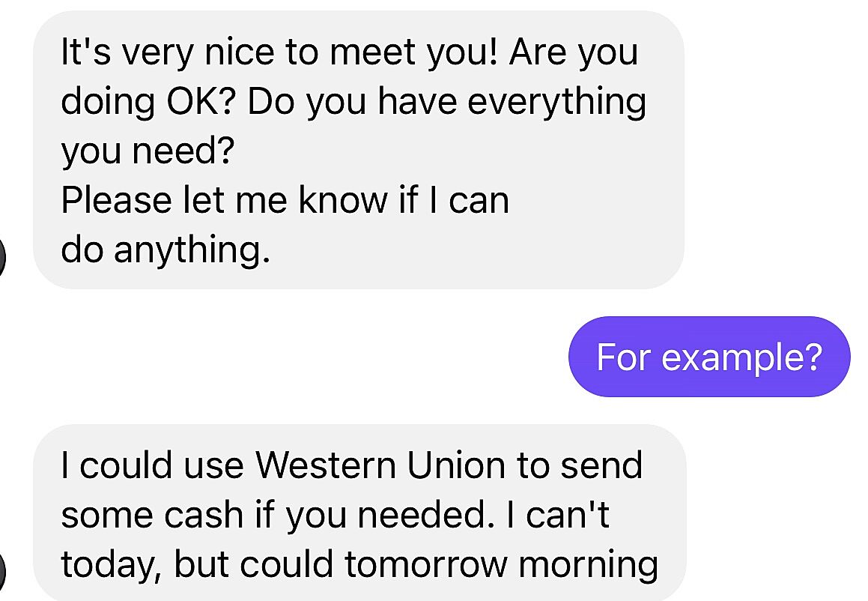The width and height of the screenshot is (868, 601).
Task: Click the text "do anything."
Action: [x=165, y=250]
